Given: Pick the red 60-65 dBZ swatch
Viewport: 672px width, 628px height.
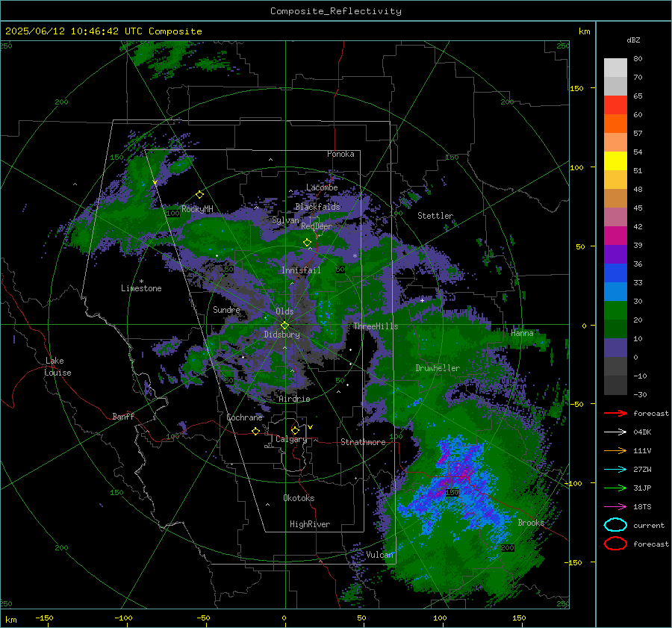Looking at the screenshot, I should 615,105.
